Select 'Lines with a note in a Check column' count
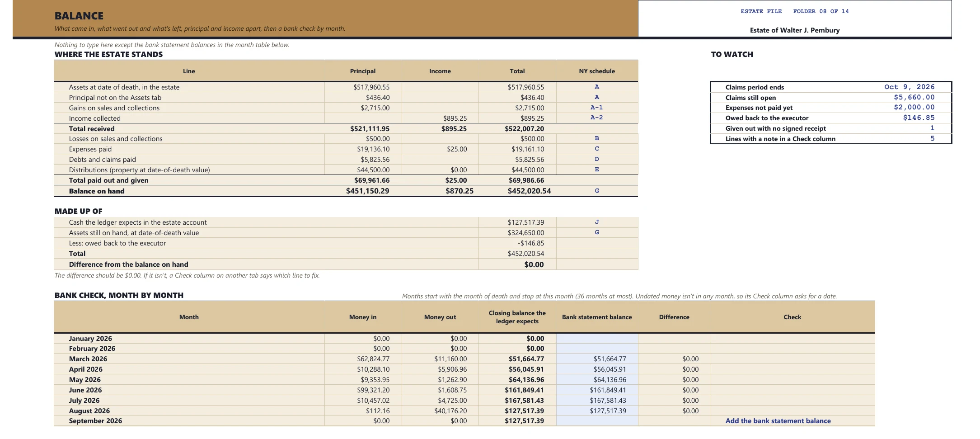The image size is (980, 439). click(x=932, y=138)
